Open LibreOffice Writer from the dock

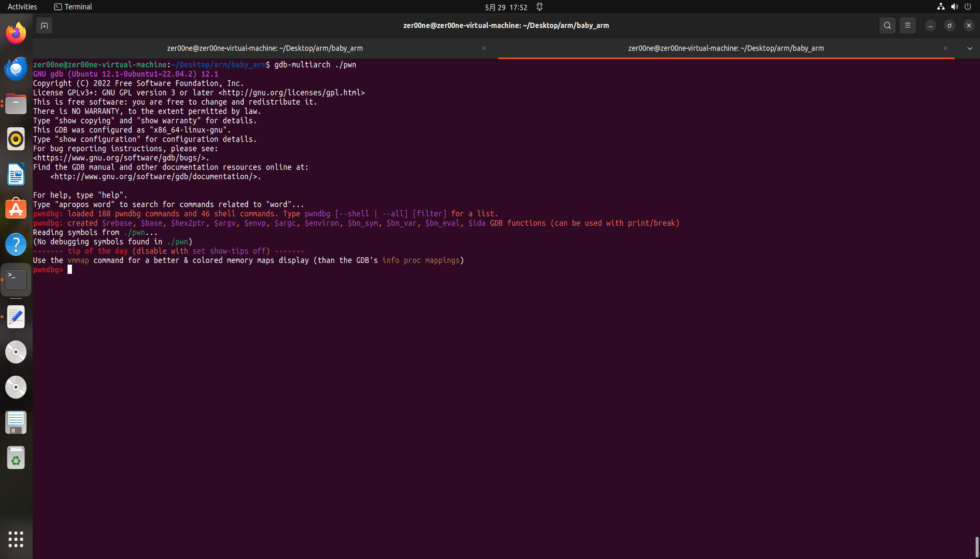point(16,174)
